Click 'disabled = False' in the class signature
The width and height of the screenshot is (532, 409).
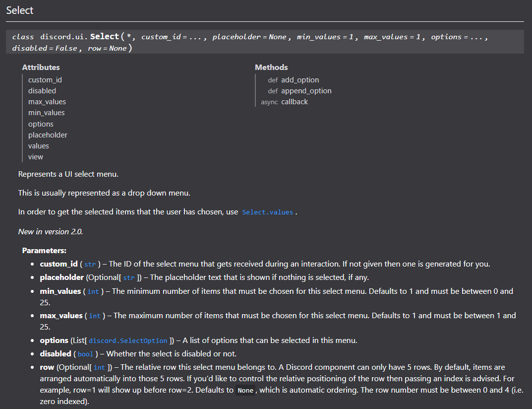pyautogui.click(x=45, y=48)
